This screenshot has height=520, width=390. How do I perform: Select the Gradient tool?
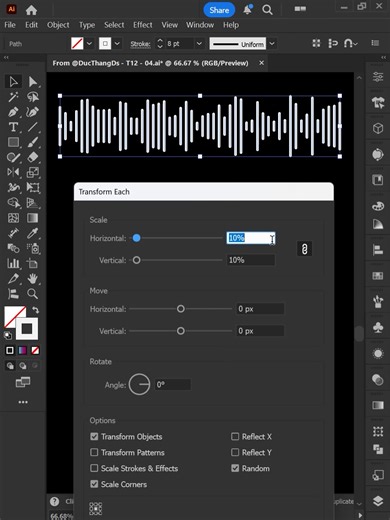pyautogui.click(x=32, y=218)
